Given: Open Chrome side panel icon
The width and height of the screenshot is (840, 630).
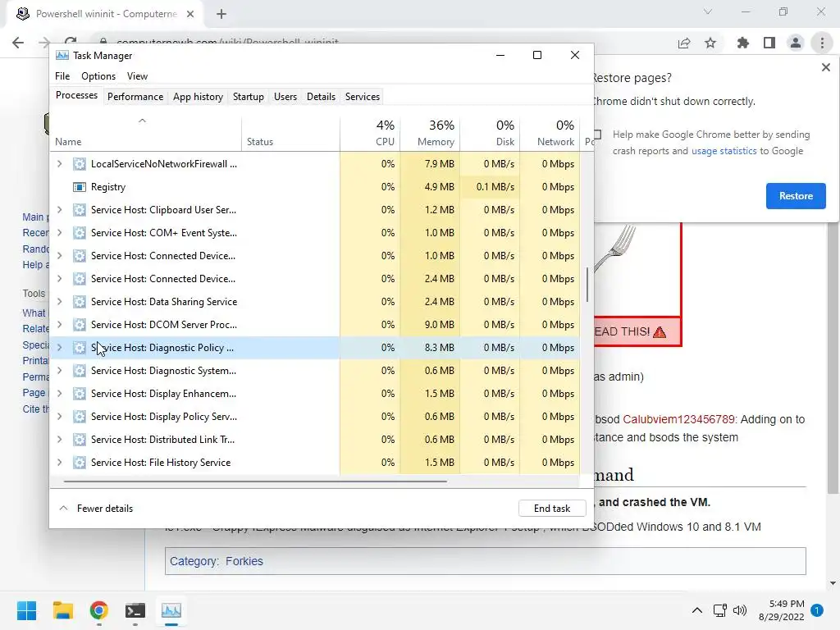Looking at the screenshot, I should [769, 43].
